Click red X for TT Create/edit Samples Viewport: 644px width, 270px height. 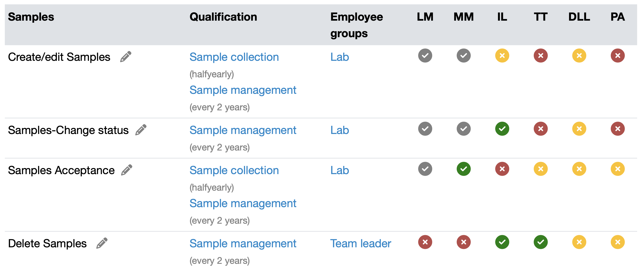[x=541, y=56]
